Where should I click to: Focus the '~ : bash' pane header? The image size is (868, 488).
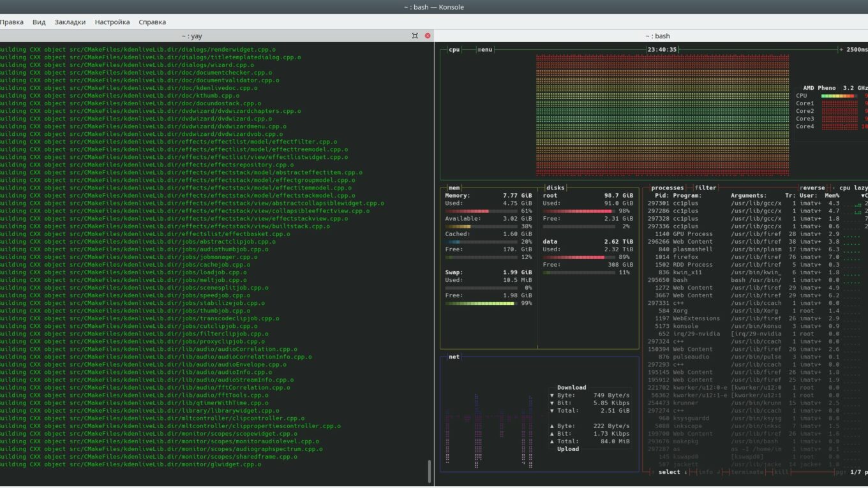pyautogui.click(x=657, y=36)
